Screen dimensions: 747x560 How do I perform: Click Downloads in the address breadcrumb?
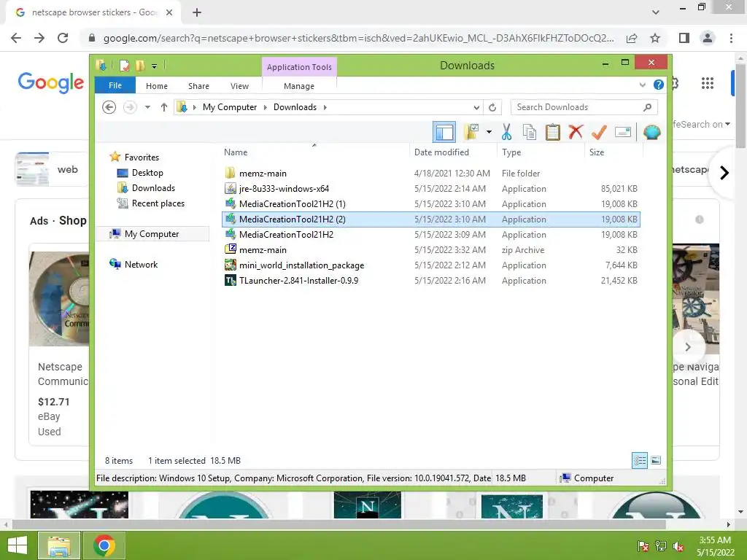(295, 107)
